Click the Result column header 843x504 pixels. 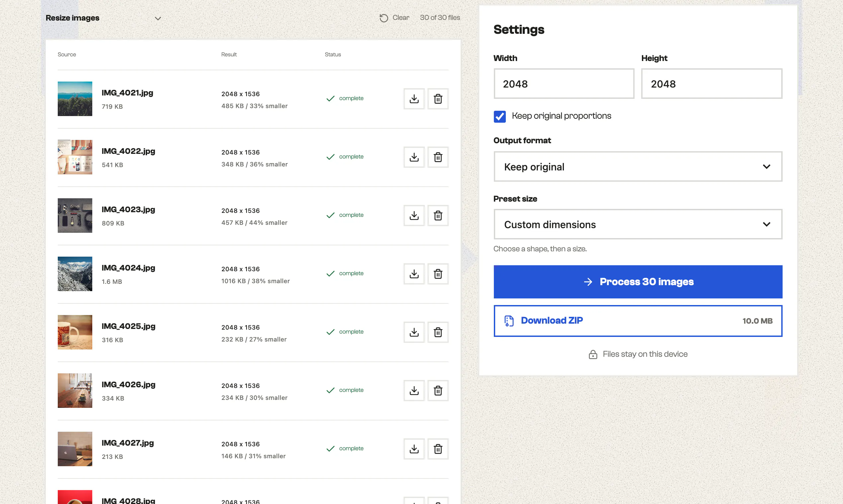tap(229, 54)
